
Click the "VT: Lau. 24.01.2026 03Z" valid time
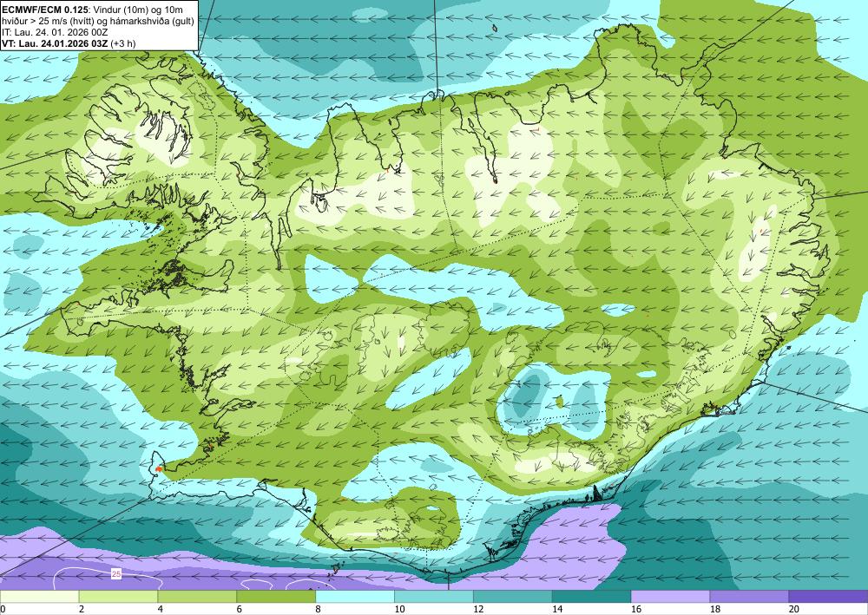coord(55,43)
